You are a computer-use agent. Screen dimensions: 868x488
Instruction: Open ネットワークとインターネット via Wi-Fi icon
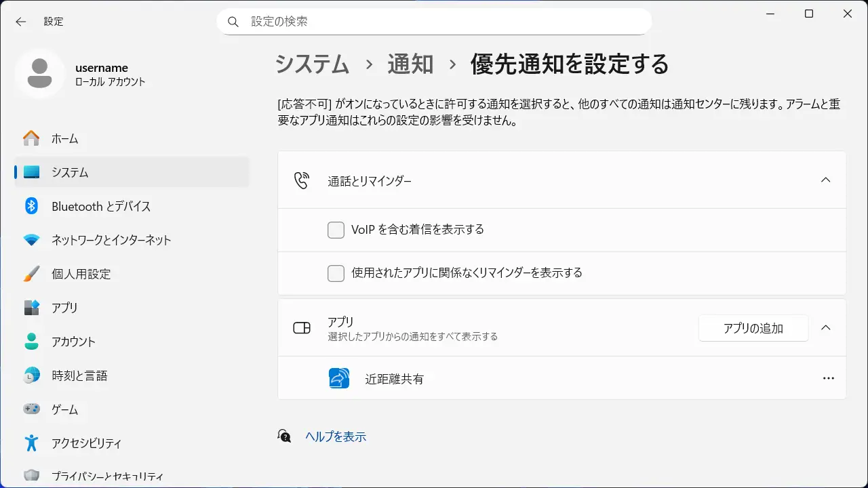click(x=31, y=240)
